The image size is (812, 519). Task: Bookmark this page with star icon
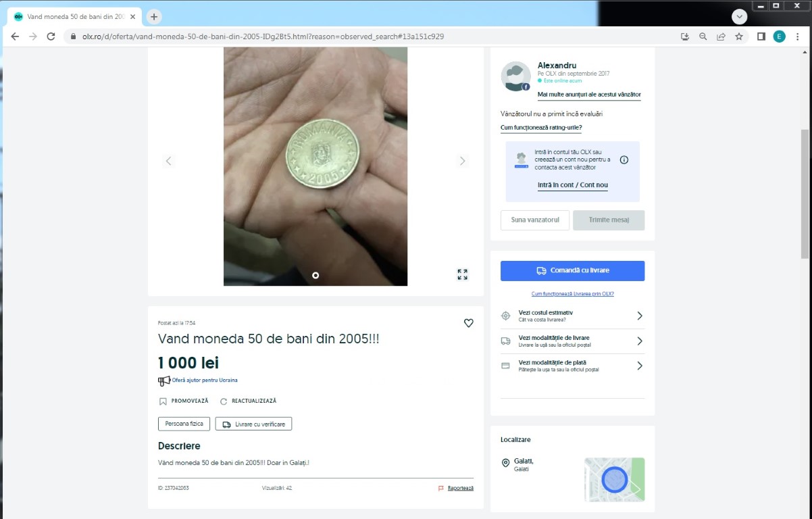(x=739, y=36)
